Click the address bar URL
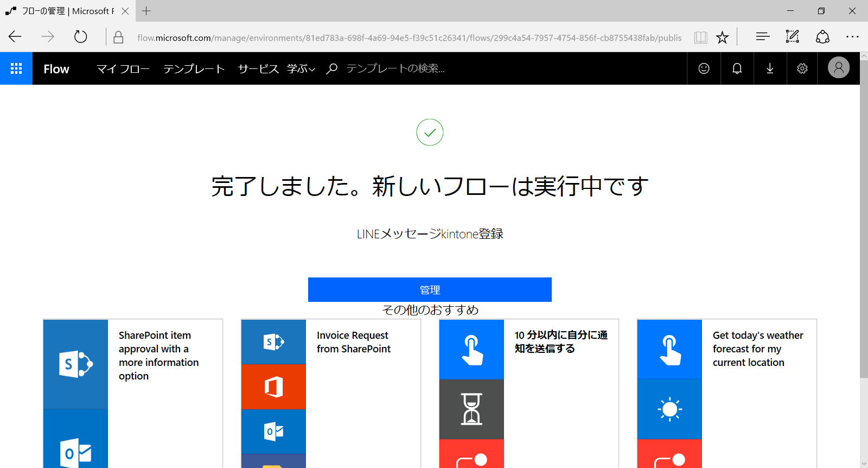868x468 pixels. coord(409,37)
